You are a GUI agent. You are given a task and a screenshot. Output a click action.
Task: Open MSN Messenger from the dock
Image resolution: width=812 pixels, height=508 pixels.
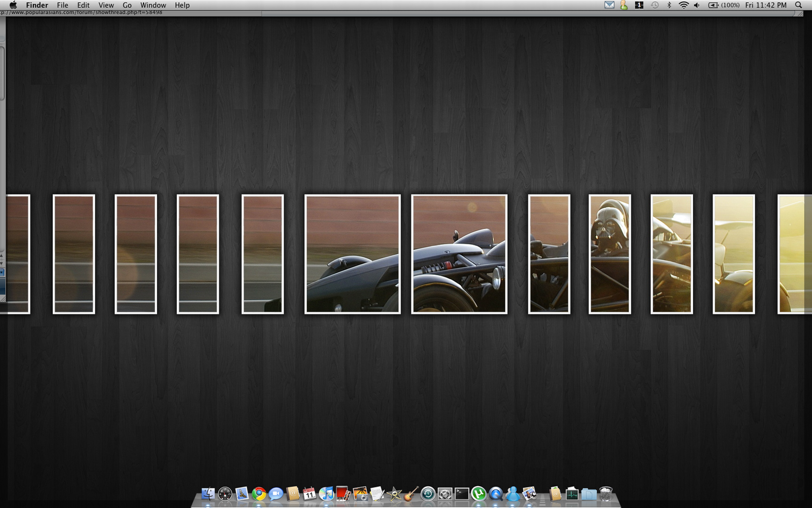(512, 493)
